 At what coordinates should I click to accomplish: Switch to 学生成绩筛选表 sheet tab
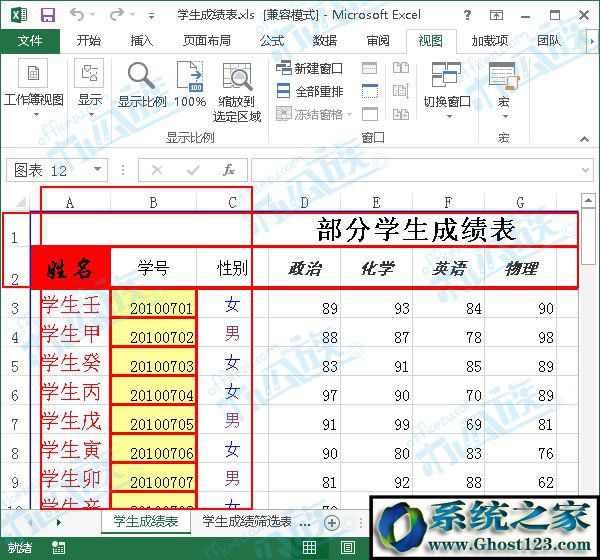[247, 521]
